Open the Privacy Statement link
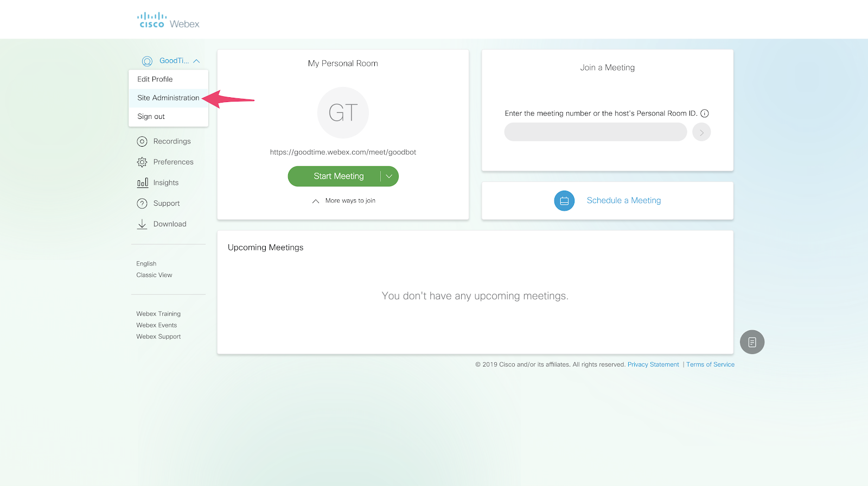 pos(653,364)
